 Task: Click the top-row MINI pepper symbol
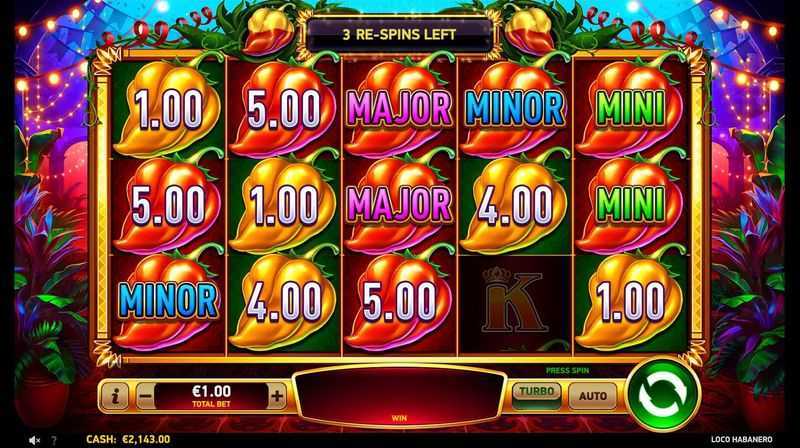pyautogui.click(x=631, y=108)
